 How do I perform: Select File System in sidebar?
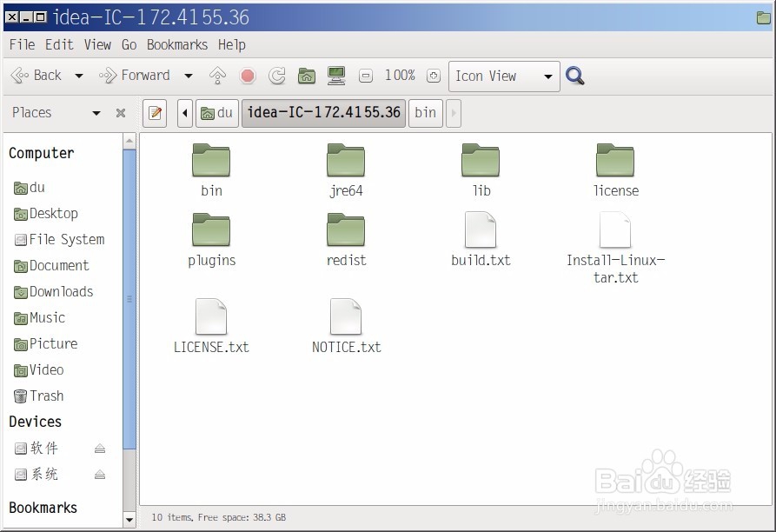59,240
